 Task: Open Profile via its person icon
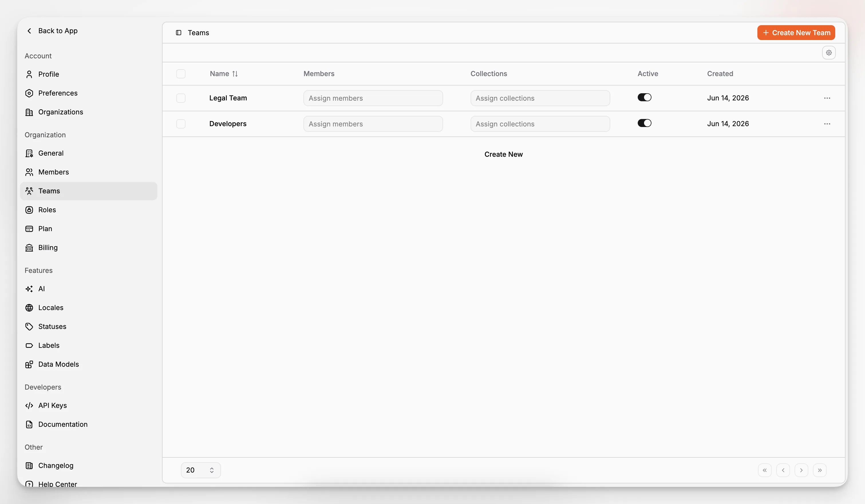pyautogui.click(x=29, y=74)
